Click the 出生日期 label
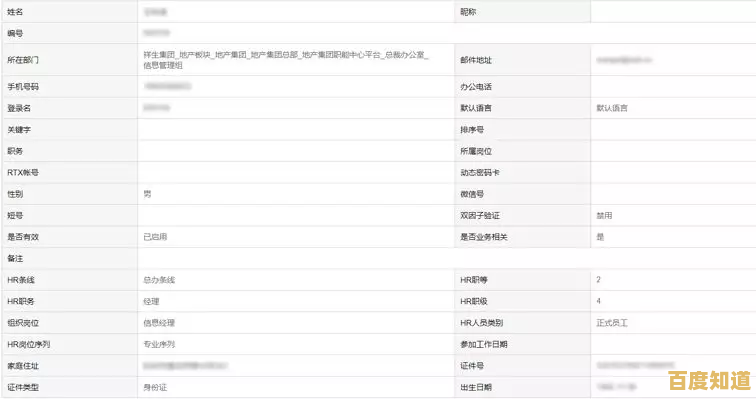 (475, 387)
